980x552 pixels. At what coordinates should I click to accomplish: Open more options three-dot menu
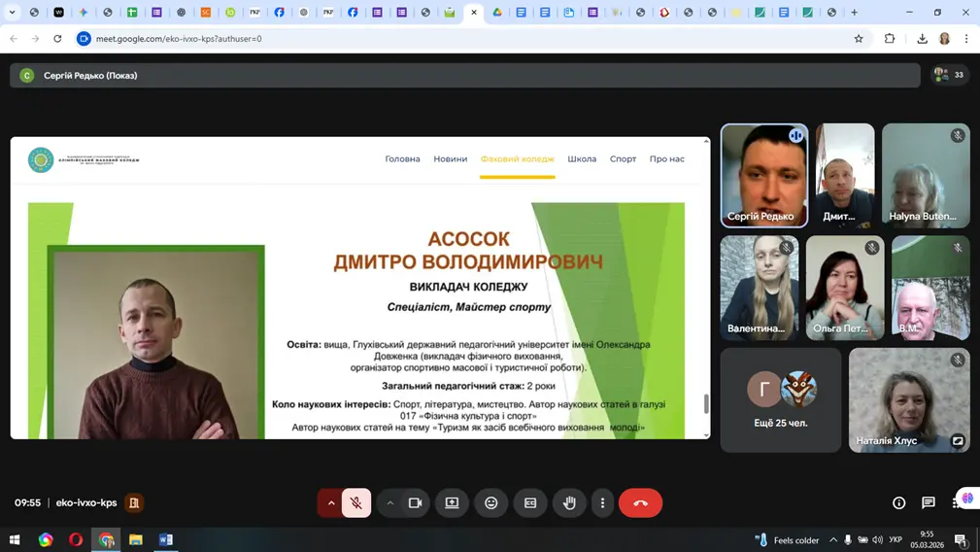coord(602,502)
